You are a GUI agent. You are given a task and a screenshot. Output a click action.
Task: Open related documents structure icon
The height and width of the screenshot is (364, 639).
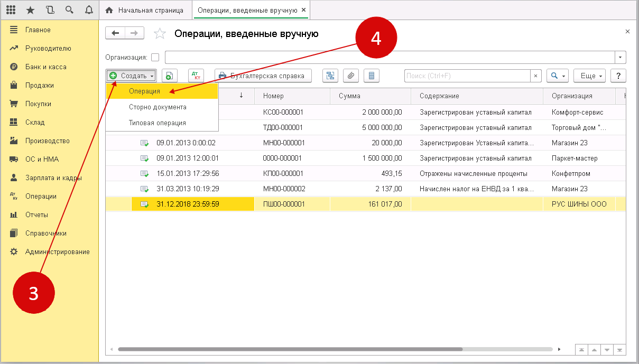click(x=330, y=76)
